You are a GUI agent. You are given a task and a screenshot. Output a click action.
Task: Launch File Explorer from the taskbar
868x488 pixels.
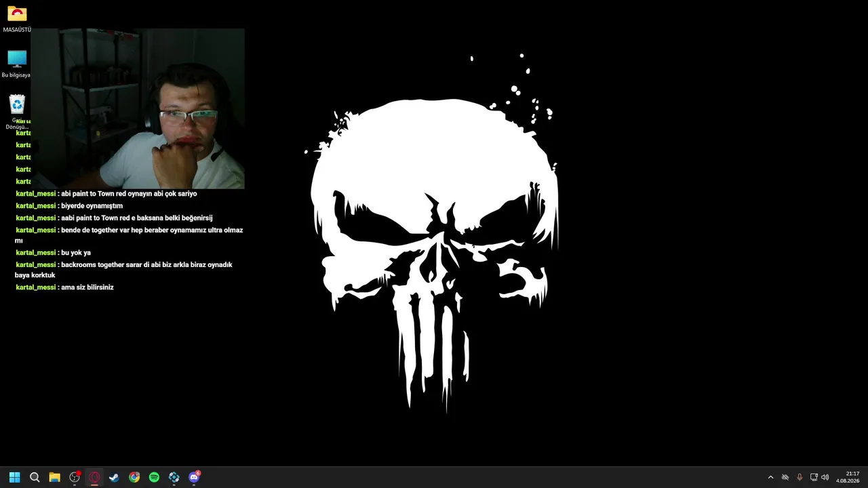pos(54,477)
